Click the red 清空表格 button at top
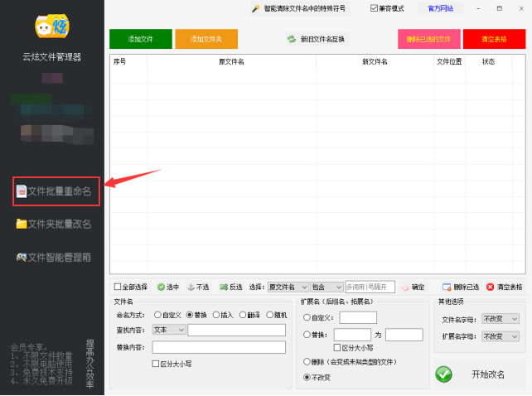Image resolution: width=532 pixels, height=396 pixels. (x=495, y=39)
